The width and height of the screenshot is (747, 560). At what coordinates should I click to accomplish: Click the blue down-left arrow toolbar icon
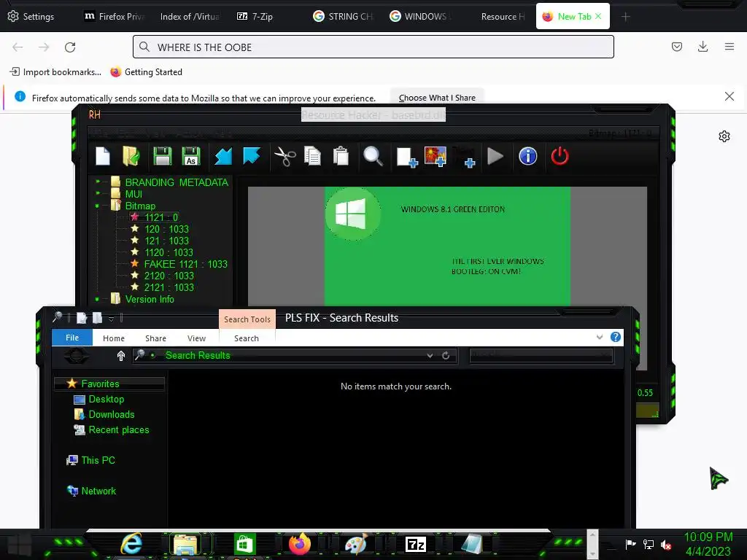[x=223, y=156]
